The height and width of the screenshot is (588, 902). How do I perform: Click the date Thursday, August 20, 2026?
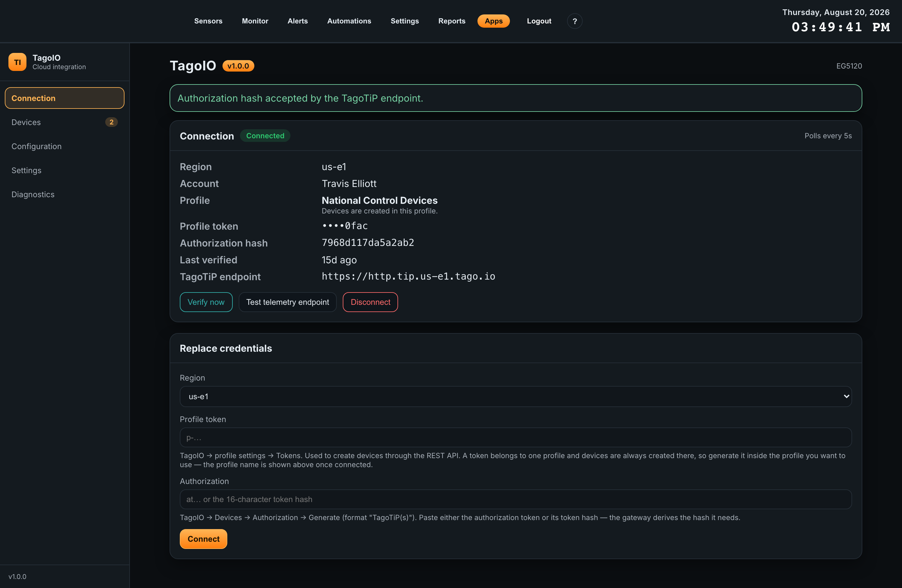[836, 12]
